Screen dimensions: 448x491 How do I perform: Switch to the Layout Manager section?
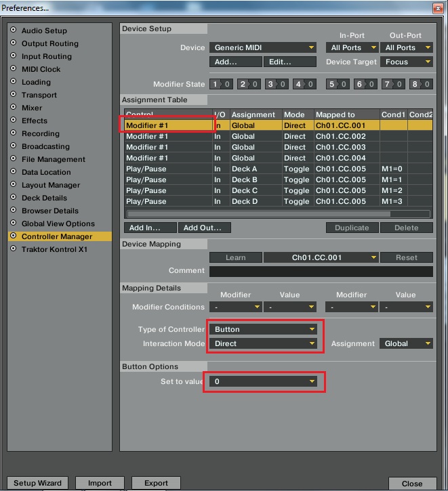[x=51, y=185]
